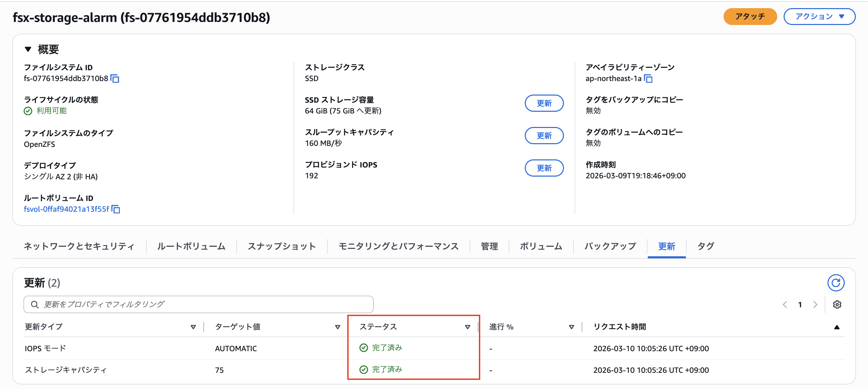The width and height of the screenshot is (868, 389).
Task: Switch to the バックアップ tab
Action: [610, 246]
